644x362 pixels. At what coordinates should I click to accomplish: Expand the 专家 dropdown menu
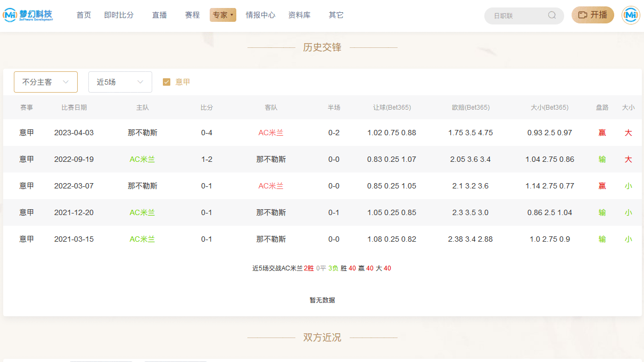point(223,15)
